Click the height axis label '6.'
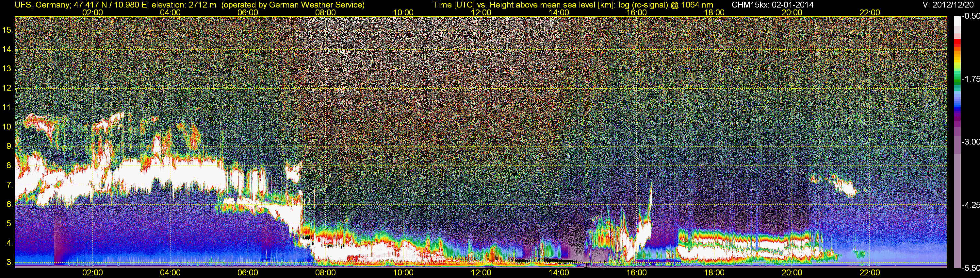This screenshot has height=278, width=980. coord(10,204)
